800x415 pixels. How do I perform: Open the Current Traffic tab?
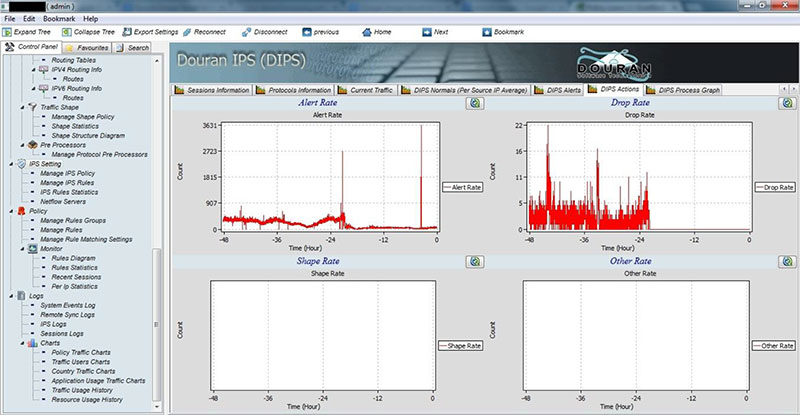pyautogui.click(x=365, y=90)
